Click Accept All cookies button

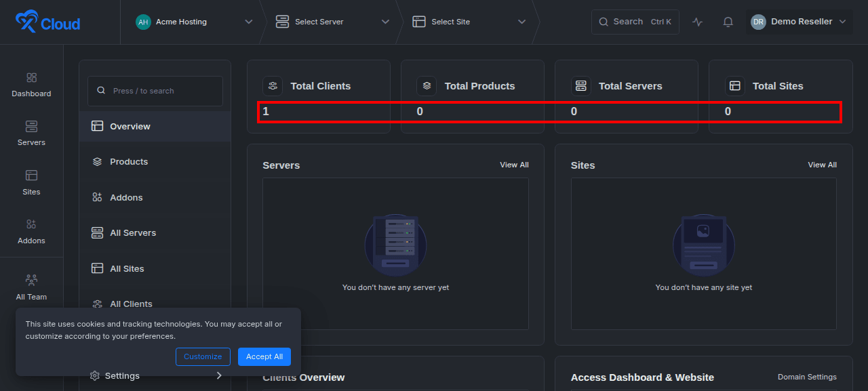(264, 356)
